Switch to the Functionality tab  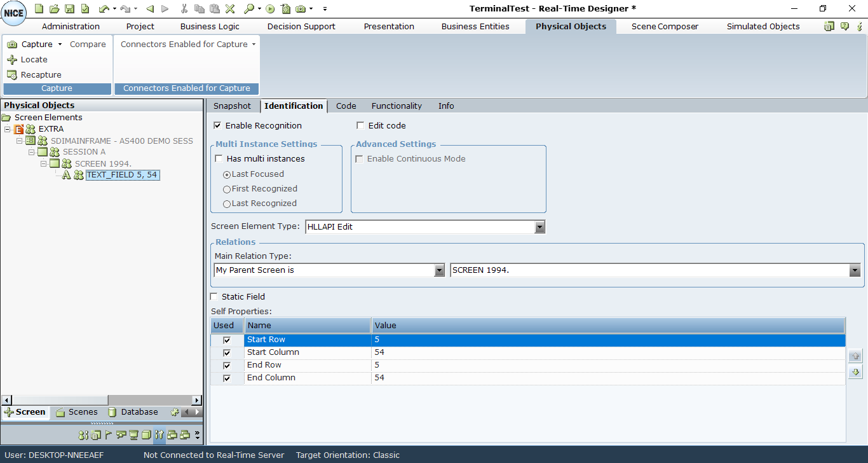click(397, 106)
